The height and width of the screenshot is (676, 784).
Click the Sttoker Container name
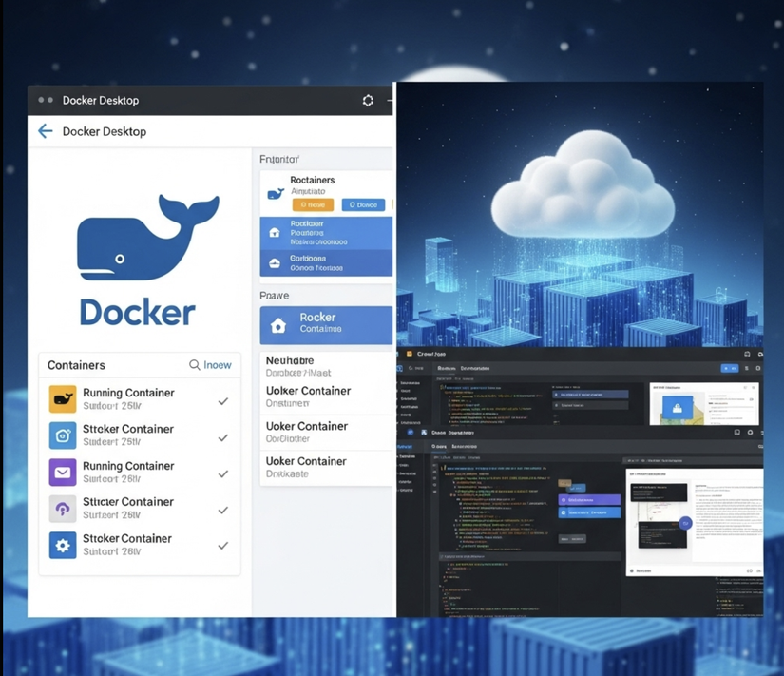(127, 538)
